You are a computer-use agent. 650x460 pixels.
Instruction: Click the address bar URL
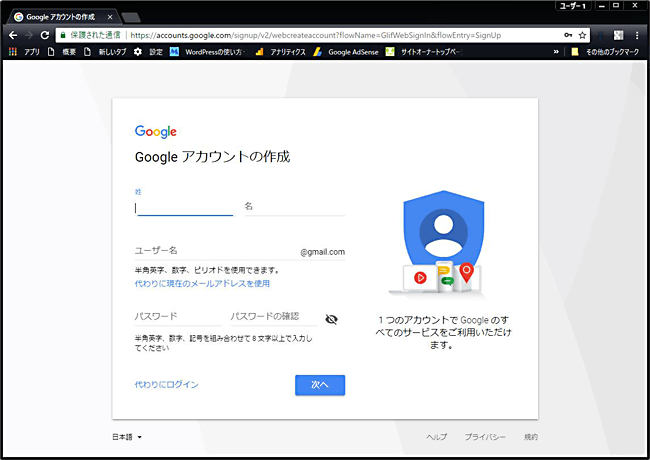click(315, 35)
